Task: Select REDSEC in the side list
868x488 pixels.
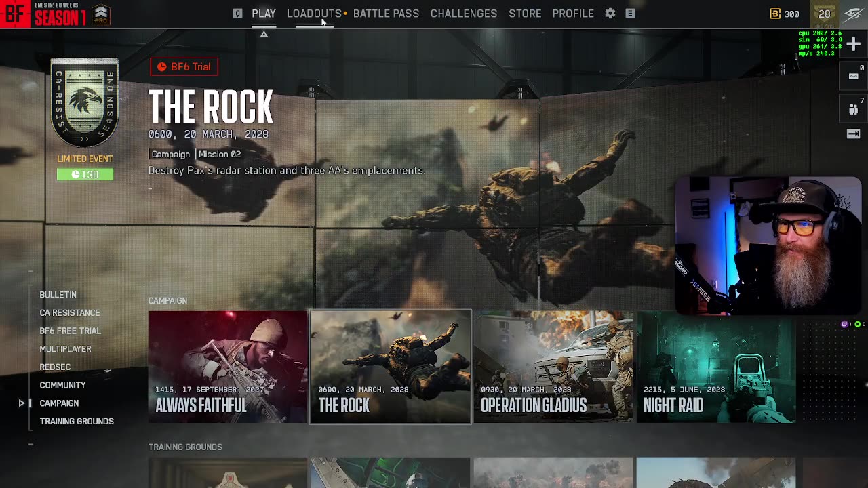Action: click(55, 367)
